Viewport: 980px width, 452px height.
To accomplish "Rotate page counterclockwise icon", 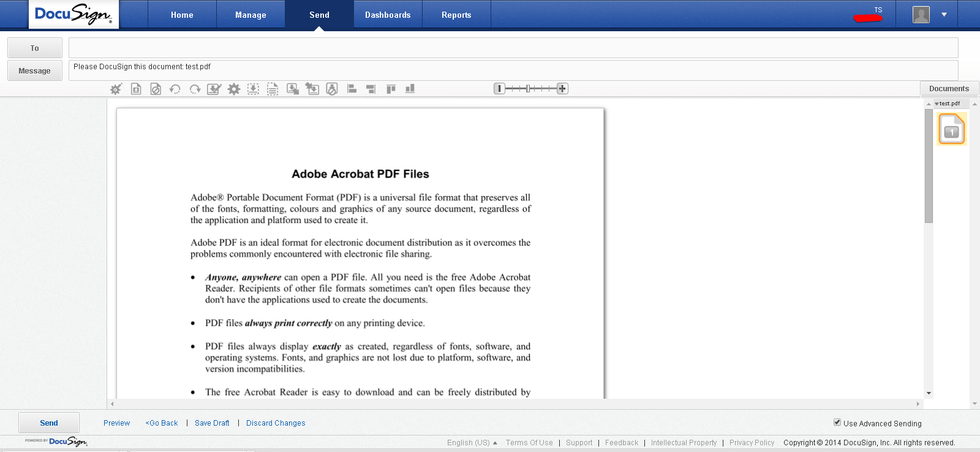I will coord(175,89).
